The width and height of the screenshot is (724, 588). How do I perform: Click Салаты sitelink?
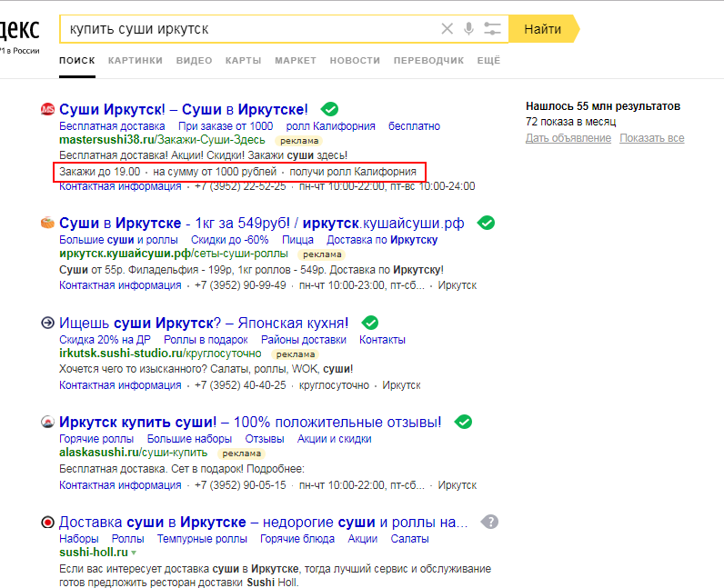click(409, 539)
